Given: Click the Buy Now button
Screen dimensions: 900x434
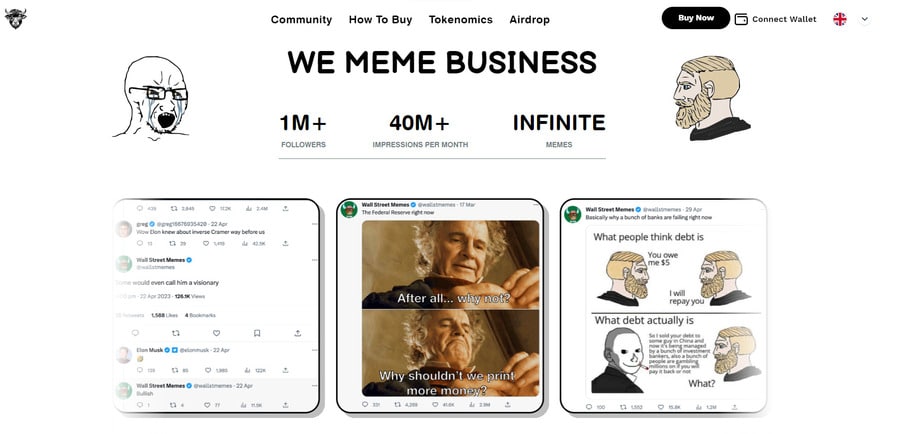Looking at the screenshot, I should tap(696, 18).
